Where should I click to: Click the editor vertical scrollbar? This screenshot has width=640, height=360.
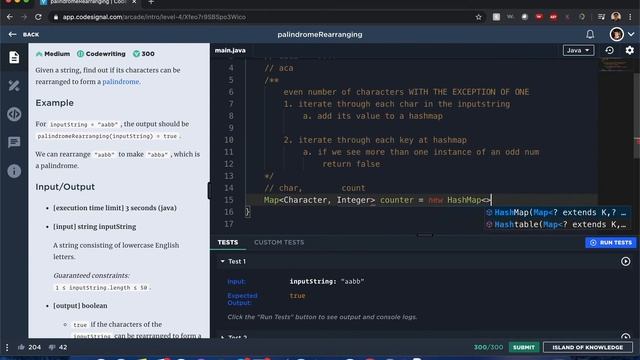pyautogui.click(x=636, y=116)
